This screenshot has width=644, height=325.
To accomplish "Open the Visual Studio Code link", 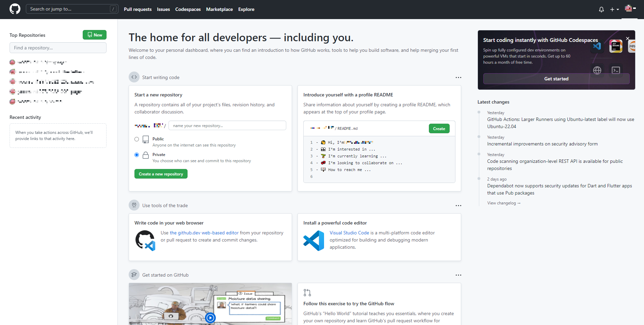I will click(349, 233).
